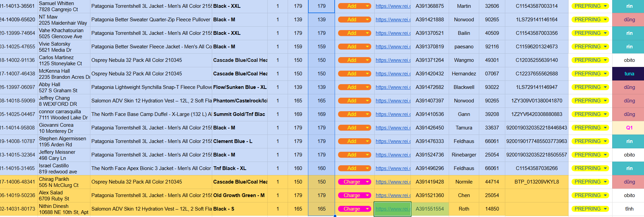Open the rei.com link for McKenna Hall
Screen dimensions: 644x217
[393, 74]
